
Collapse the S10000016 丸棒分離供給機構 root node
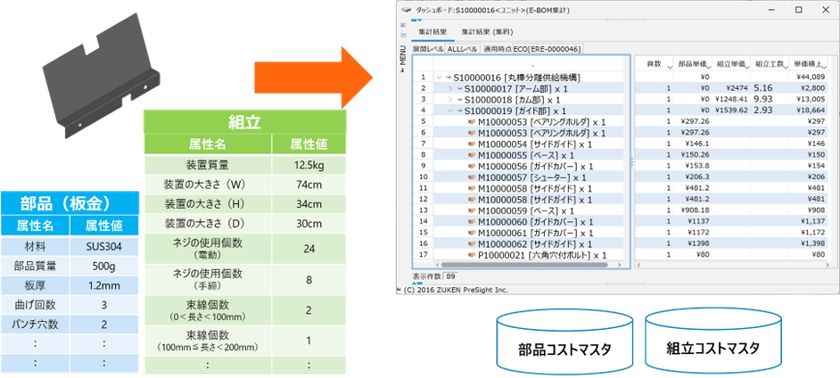pyautogui.click(x=439, y=78)
